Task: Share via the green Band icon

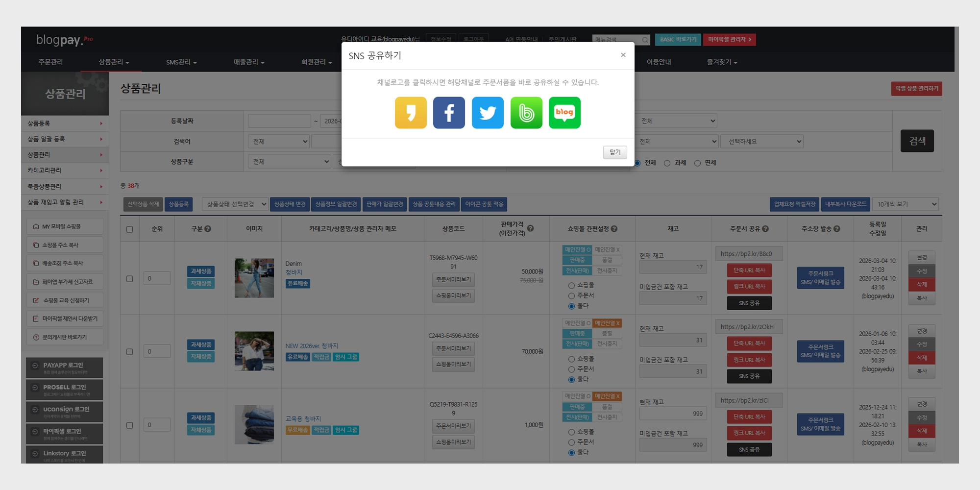Action: (x=526, y=113)
